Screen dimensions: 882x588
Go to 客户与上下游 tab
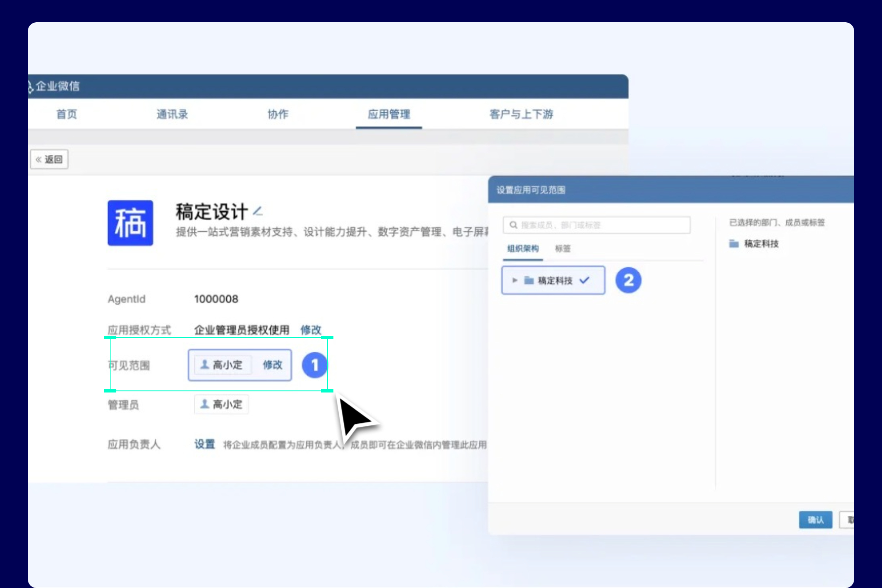[521, 114]
